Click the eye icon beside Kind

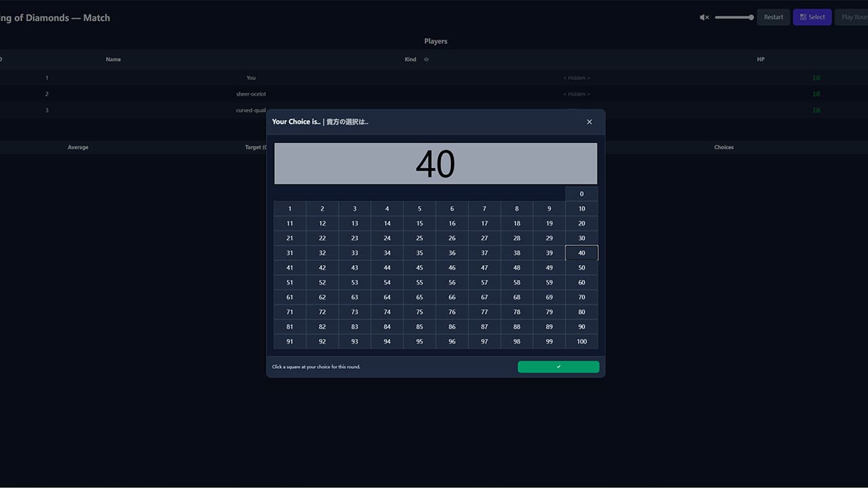[427, 60]
